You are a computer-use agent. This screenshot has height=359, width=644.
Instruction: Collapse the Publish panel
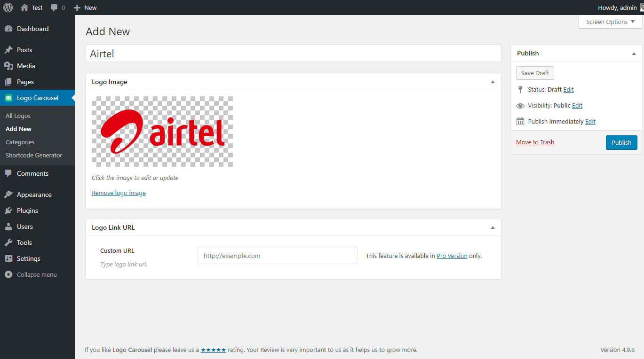(x=634, y=54)
